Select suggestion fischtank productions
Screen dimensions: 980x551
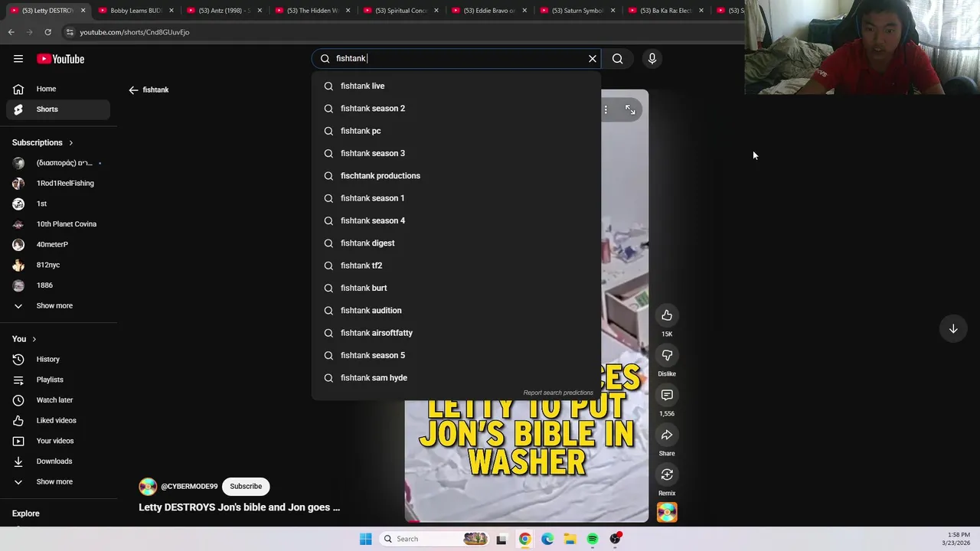[x=456, y=176]
